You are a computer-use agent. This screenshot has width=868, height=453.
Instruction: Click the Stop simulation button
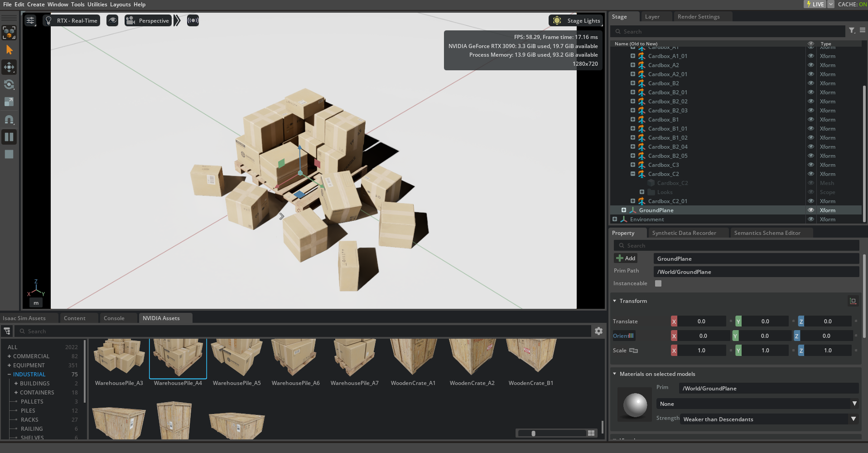9,154
